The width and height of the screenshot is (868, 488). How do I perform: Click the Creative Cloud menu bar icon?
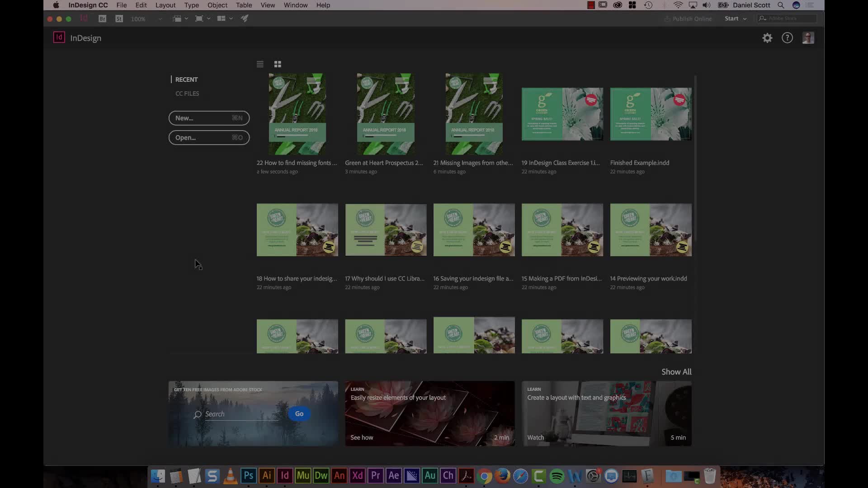point(618,5)
